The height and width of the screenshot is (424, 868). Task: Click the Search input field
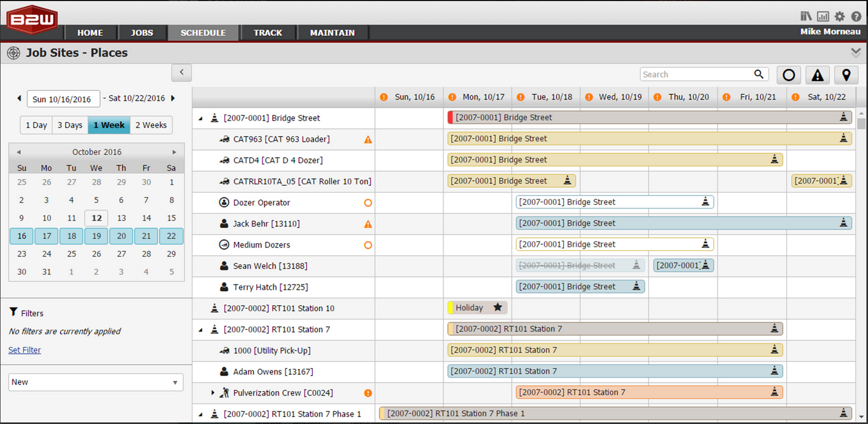[696, 74]
